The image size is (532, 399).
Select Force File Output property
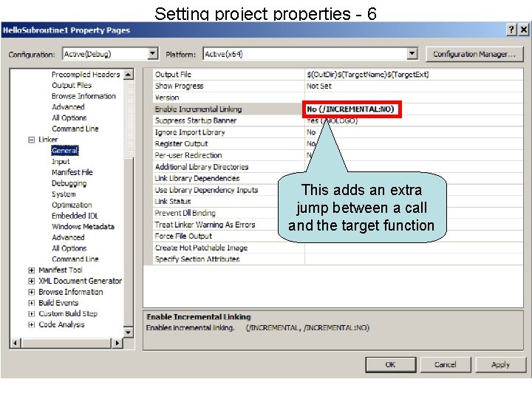click(338, 236)
